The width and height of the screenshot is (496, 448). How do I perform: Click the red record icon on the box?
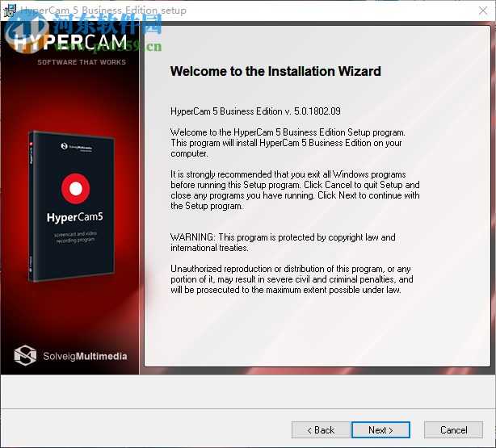[76, 188]
